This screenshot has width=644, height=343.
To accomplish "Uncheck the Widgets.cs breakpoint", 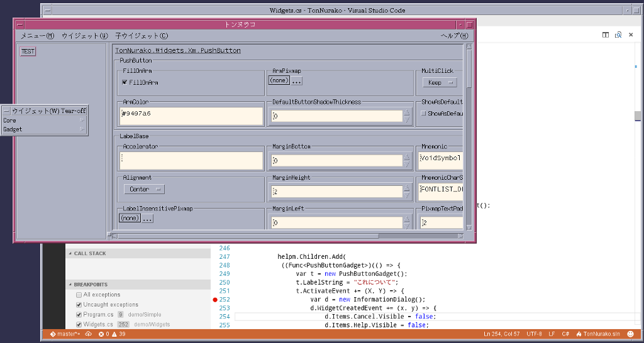I will (79, 325).
